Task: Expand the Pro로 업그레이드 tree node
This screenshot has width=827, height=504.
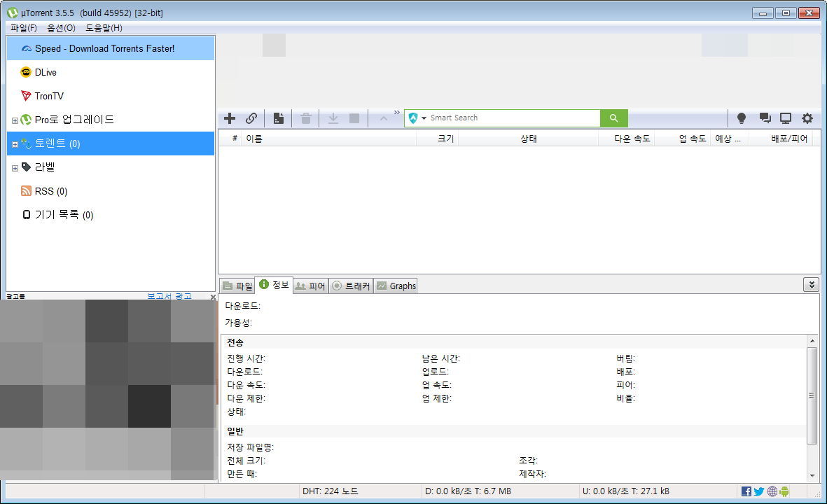Action: pyautogui.click(x=15, y=120)
